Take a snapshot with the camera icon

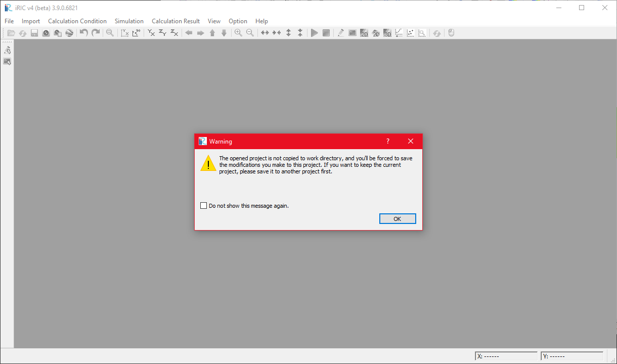[46, 32]
